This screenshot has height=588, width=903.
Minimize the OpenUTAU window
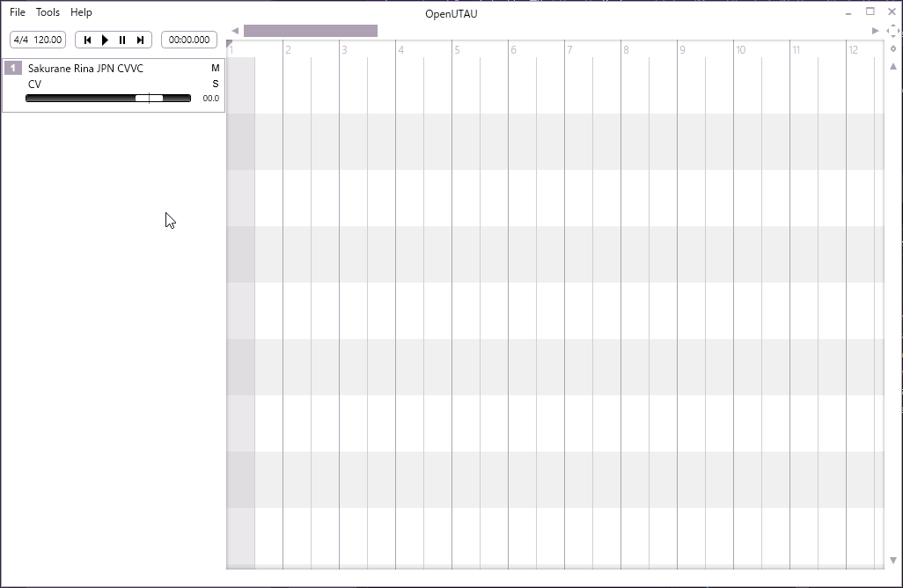point(848,12)
